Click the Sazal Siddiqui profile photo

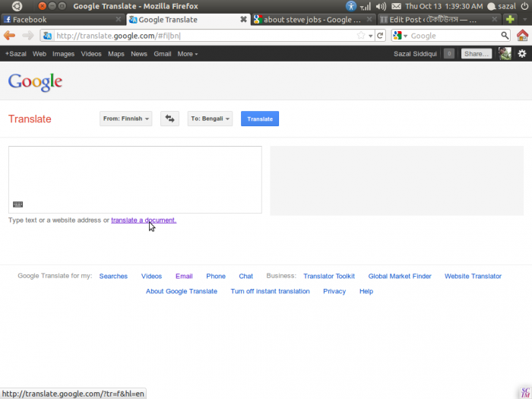click(x=505, y=54)
